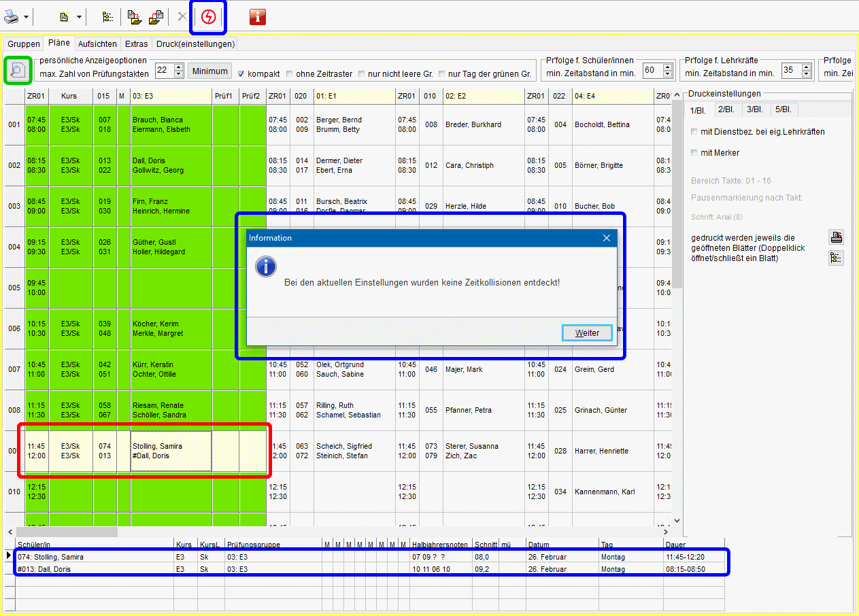This screenshot has height=616, width=859.
Task: Uncheck the kompakt checkbox
Action: click(241, 74)
